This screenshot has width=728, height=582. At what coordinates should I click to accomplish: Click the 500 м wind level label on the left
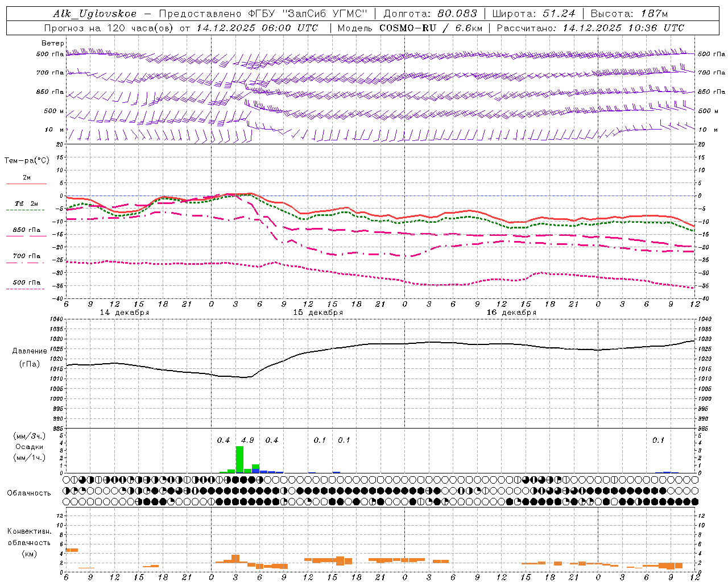click(55, 111)
